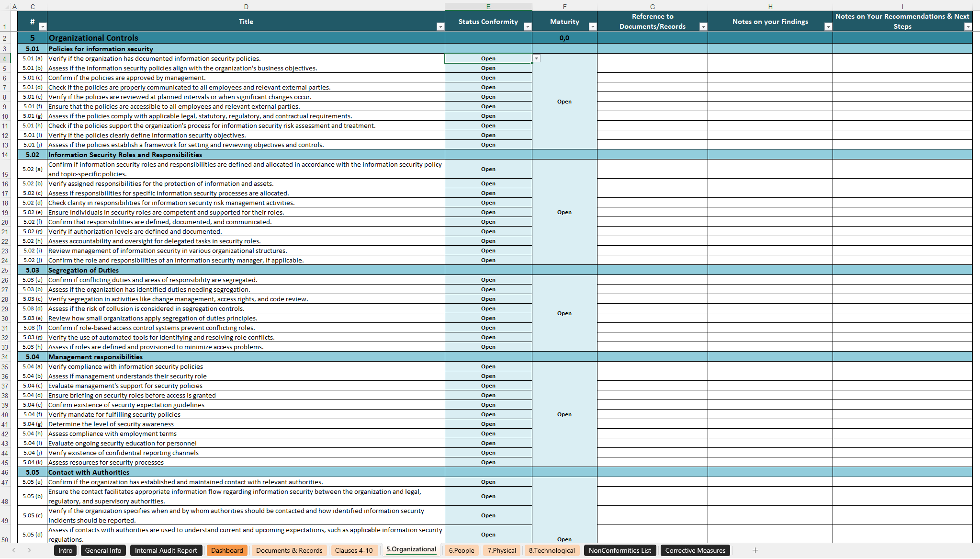The height and width of the screenshot is (559, 980).
Task: Open the NonConformities List sheet
Action: pos(620,550)
